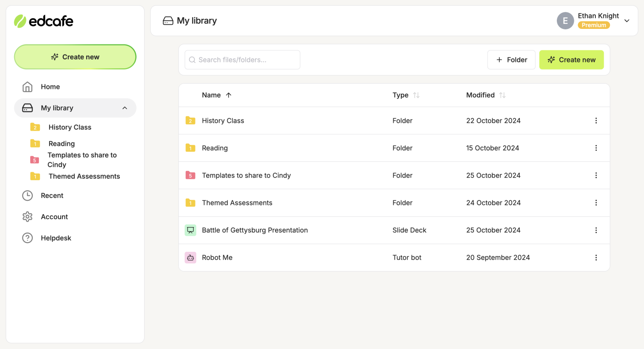Open the Reading folder in sidebar tree
The height and width of the screenshot is (349, 644).
click(x=62, y=144)
